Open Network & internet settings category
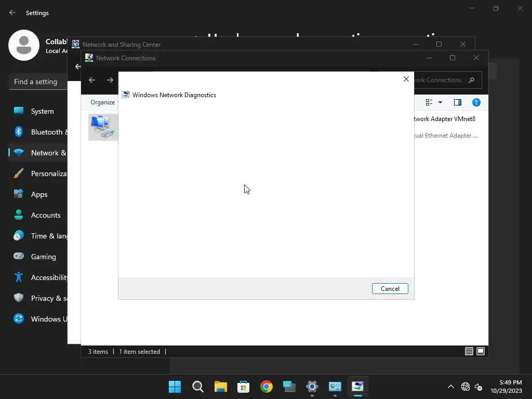The width and height of the screenshot is (532, 399). (x=38, y=153)
